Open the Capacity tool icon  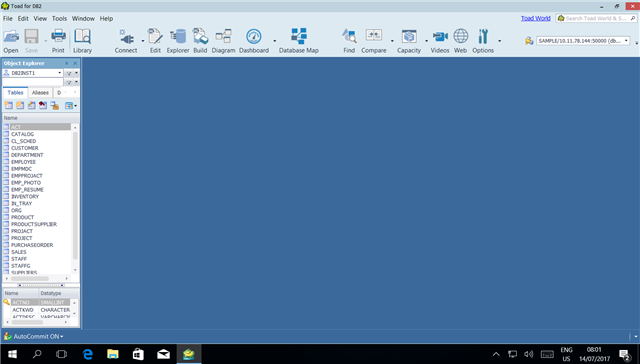pyautogui.click(x=409, y=37)
